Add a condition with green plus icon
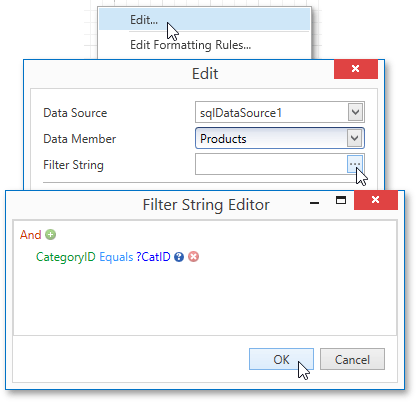Screen dimensions: 416x402 click(51, 234)
